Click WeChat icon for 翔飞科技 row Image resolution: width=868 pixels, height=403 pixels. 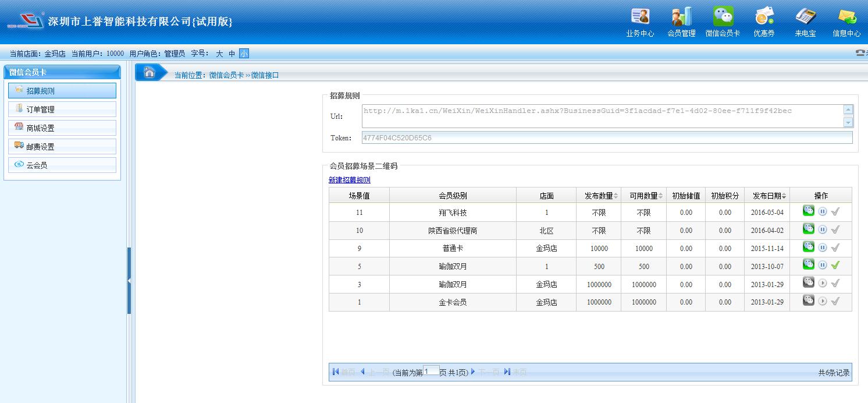[808, 211]
